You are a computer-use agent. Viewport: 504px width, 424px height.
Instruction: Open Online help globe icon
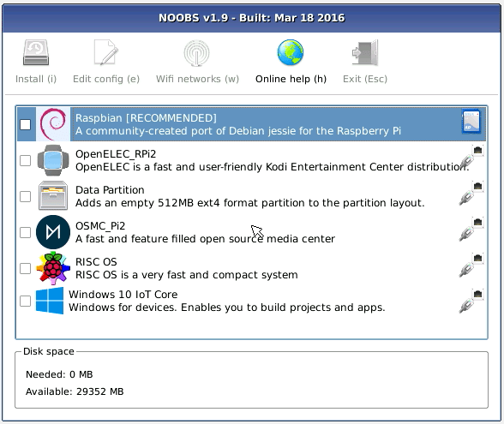click(291, 52)
